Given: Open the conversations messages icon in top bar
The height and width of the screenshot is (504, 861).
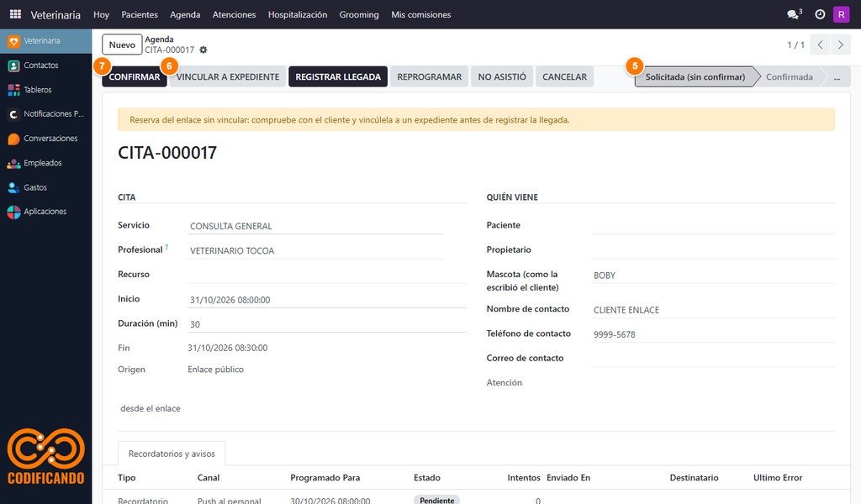Looking at the screenshot, I should click(794, 14).
